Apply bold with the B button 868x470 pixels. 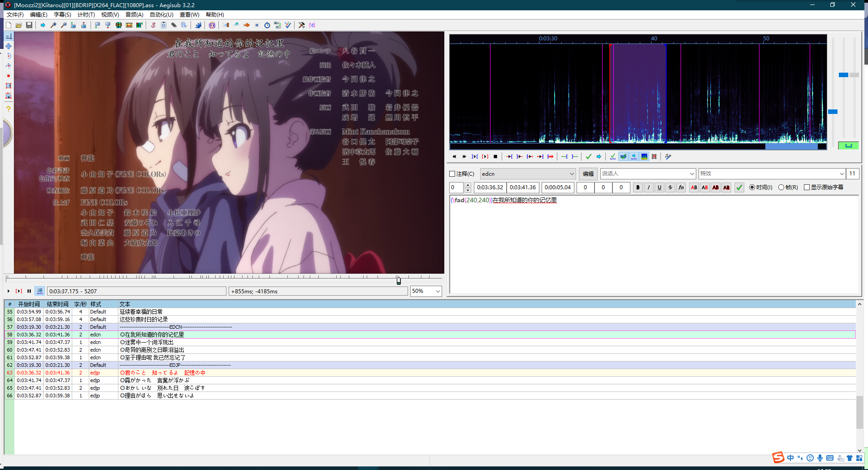click(x=638, y=187)
